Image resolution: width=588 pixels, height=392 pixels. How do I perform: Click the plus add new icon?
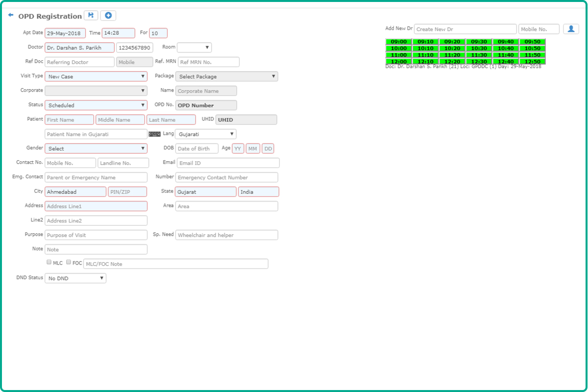click(108, 16)
